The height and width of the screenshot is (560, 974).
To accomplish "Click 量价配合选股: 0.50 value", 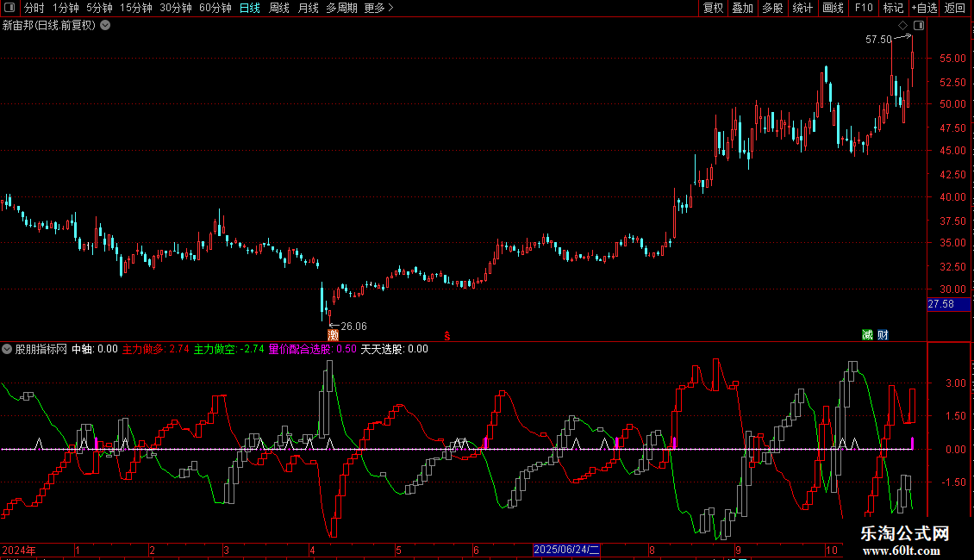I will (x=312, y=349).
